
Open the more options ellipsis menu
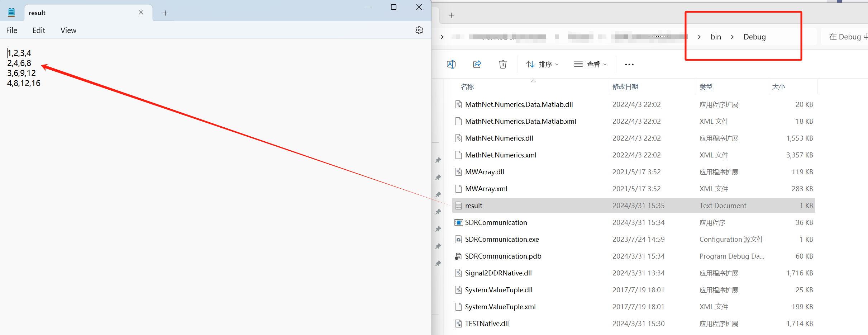[629, 65]
